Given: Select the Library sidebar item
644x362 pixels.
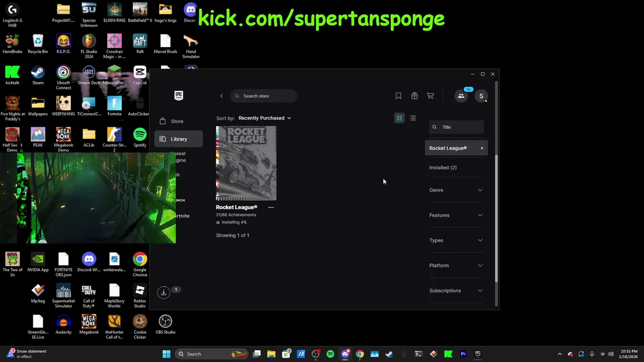Looking at the screenshot, I should coord(179,139).
